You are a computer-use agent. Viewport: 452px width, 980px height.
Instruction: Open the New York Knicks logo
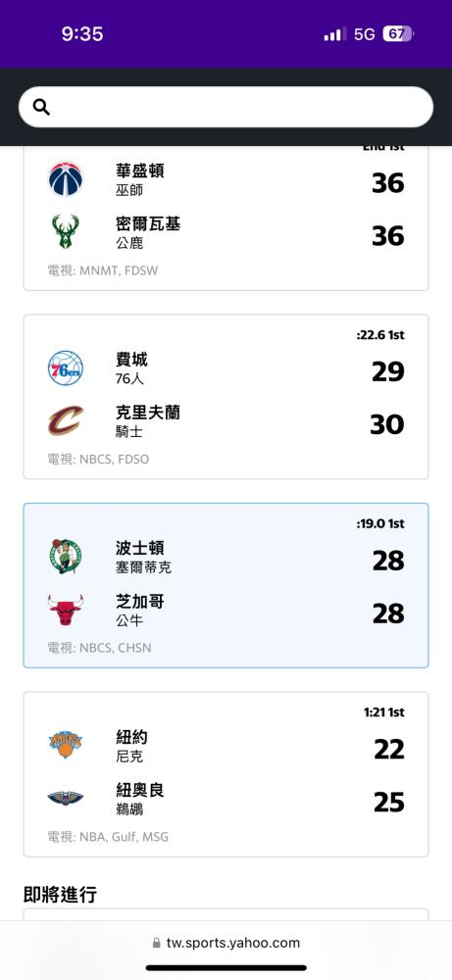click(66, 745)
